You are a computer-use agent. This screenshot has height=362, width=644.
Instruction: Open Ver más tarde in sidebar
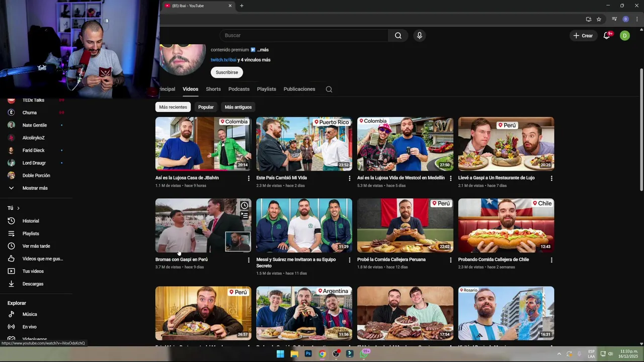36,246
